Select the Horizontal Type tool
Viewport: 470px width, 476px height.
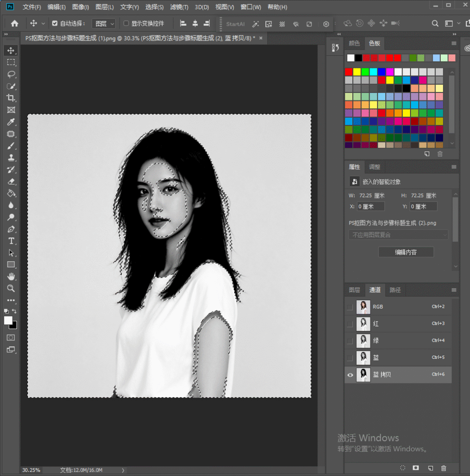tap(11, 241)
